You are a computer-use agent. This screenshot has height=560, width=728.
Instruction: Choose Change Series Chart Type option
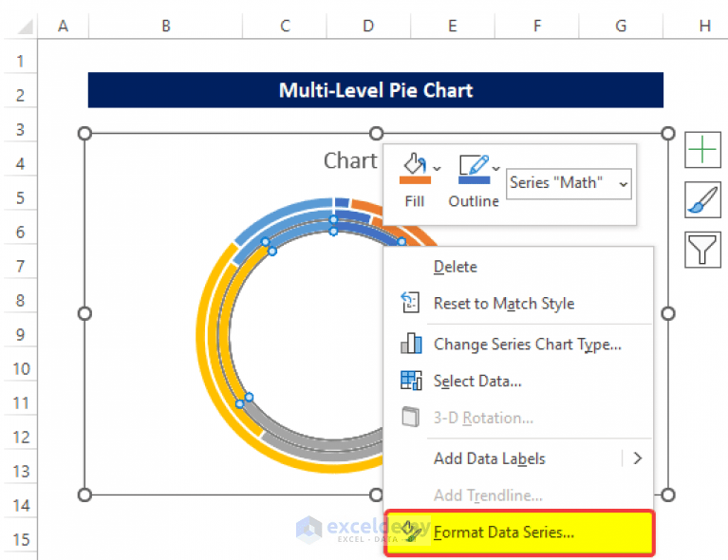point(528,345)
